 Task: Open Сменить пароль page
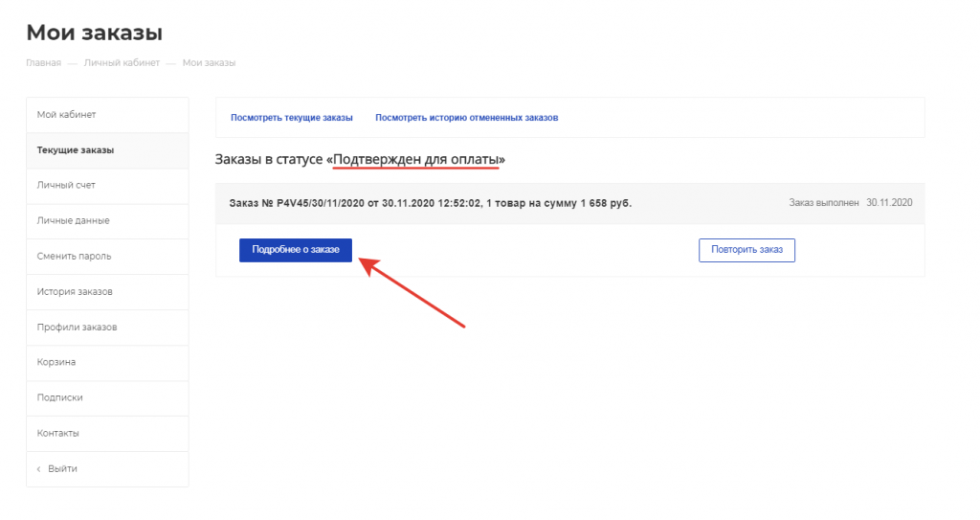click(x=107, y=257)
